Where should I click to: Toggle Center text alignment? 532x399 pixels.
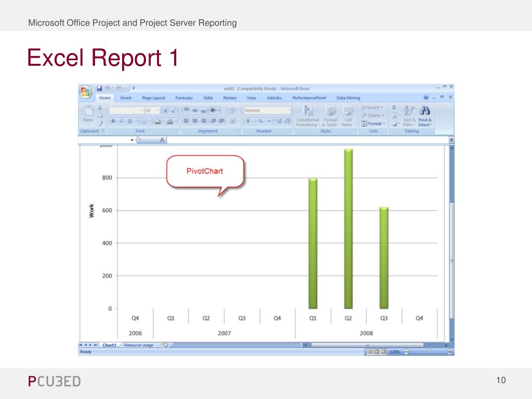point(195,121)
